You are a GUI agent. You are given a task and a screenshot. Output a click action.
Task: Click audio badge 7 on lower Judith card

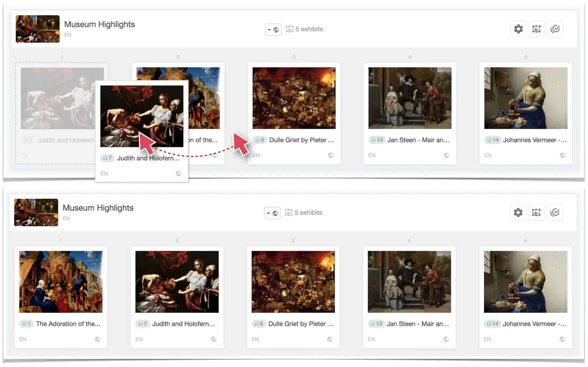[142, 324]
